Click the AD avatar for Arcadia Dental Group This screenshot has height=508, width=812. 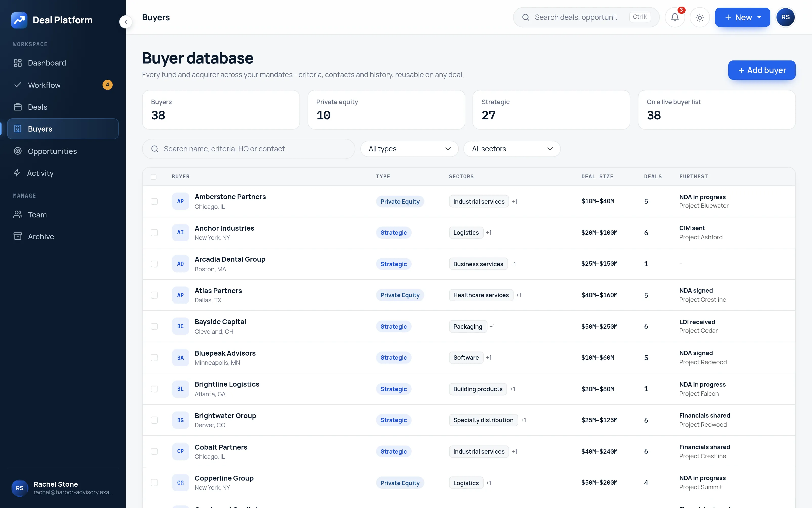[x=180, y=264]
